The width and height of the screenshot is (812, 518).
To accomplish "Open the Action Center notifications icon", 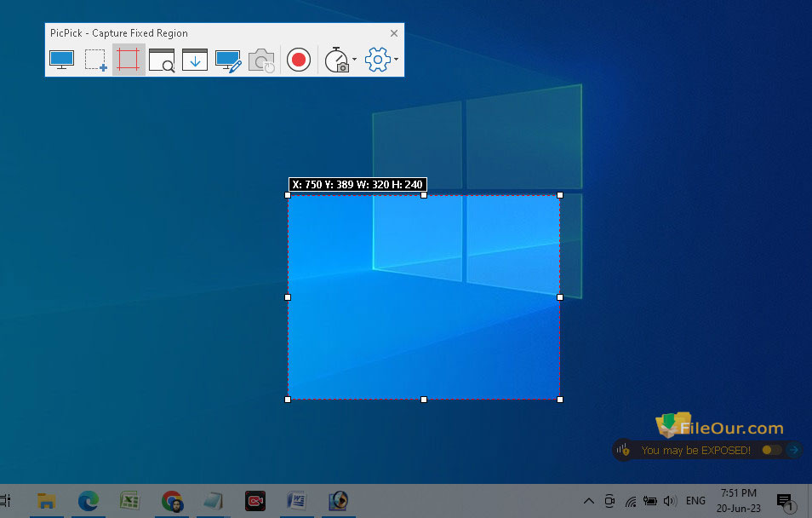I will (786, 502).
